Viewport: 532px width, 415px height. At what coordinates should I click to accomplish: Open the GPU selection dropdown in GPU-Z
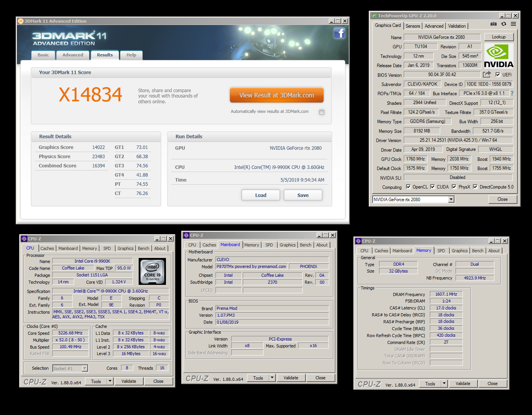(x=451, y=199)
